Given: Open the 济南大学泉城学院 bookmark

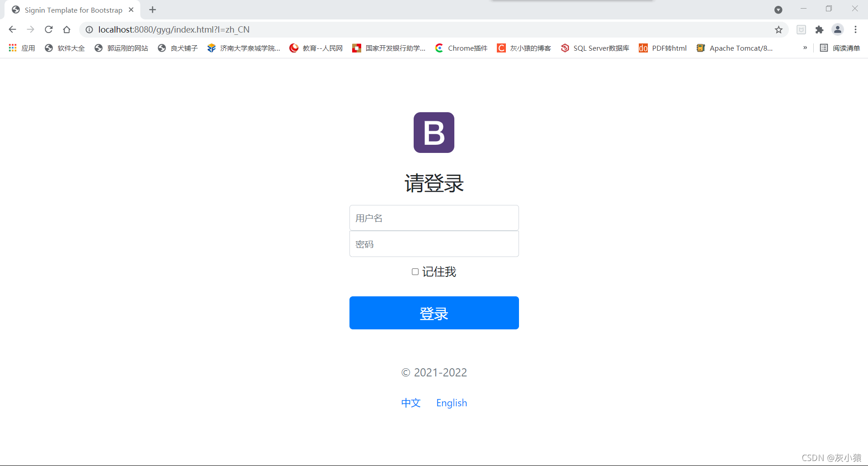Looking at the screenshot, I should click(x=244, y=48).
